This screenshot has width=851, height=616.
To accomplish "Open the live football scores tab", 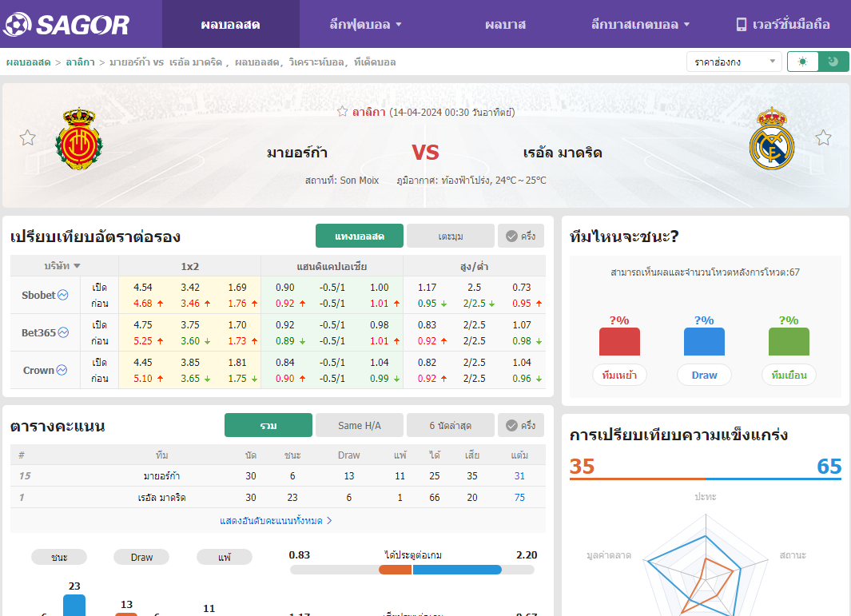I will coord(231,25).
